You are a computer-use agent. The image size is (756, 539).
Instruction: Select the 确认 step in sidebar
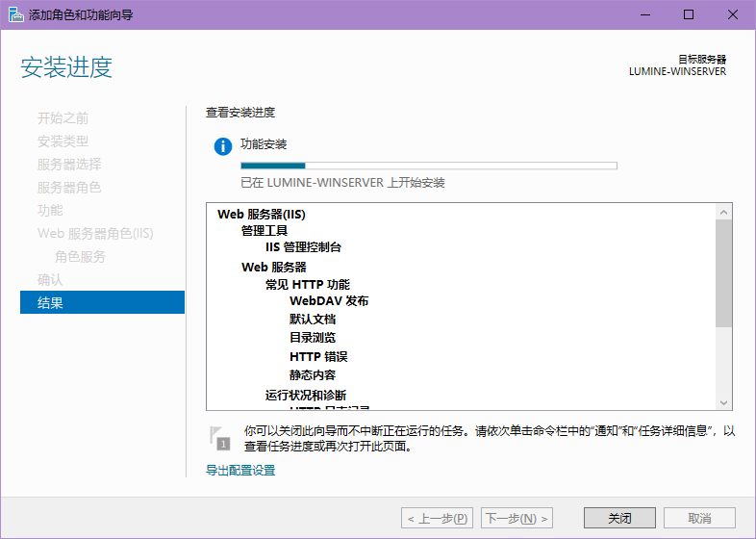50,280
